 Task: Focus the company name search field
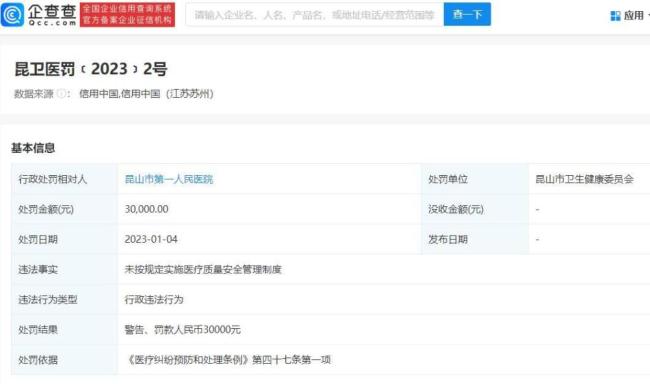click(x=314, y=15)
